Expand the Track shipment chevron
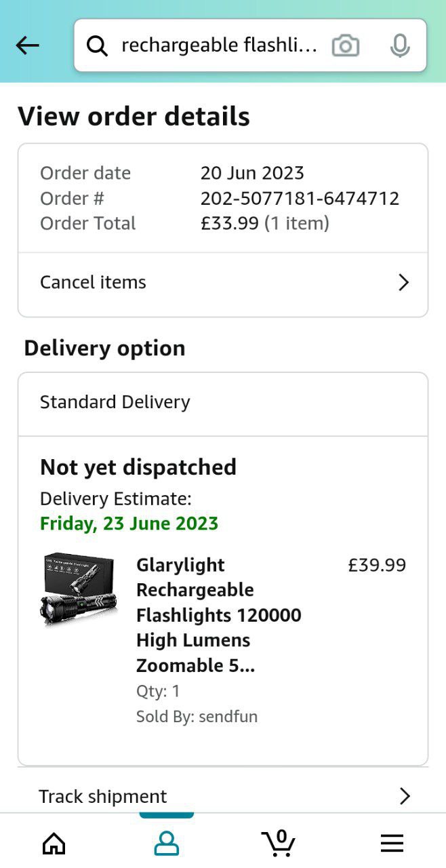446x868 pixels. [x=405, y=796]
